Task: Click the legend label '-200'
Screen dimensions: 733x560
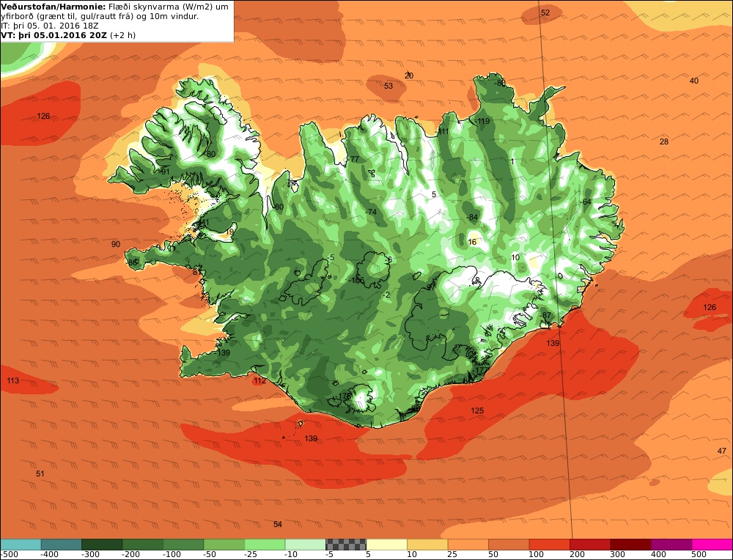Action: 131,555
